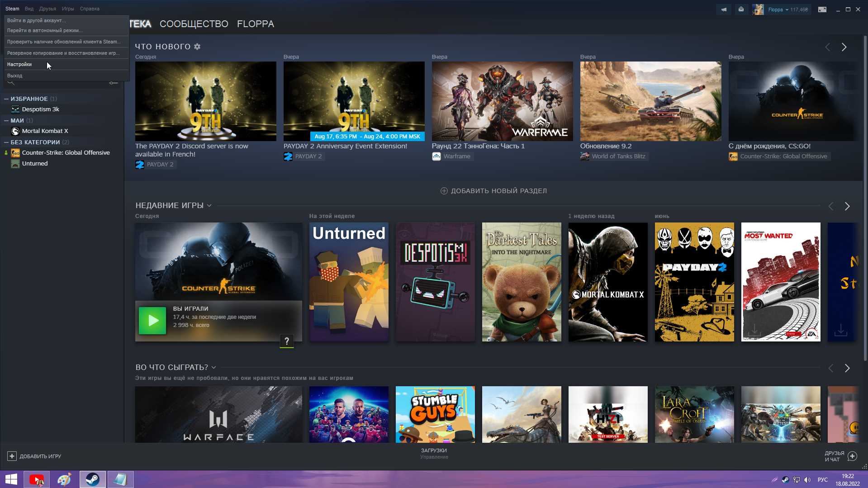Open friends chat plus icon
Image resolution: width=868 pixels, height=488 pixels.
[x=852, y=456]
